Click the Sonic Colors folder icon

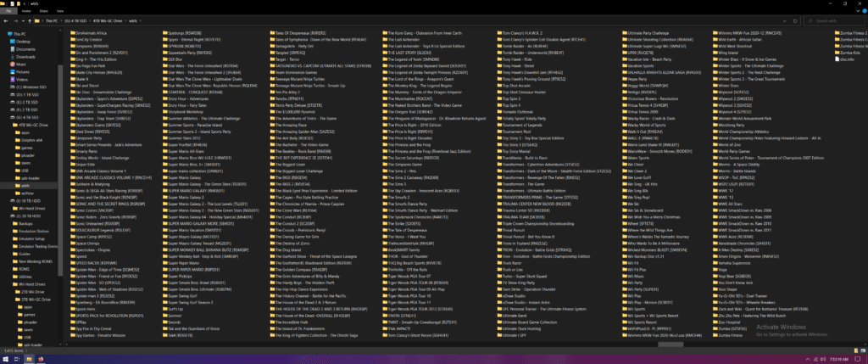click(x=73, y=210)
